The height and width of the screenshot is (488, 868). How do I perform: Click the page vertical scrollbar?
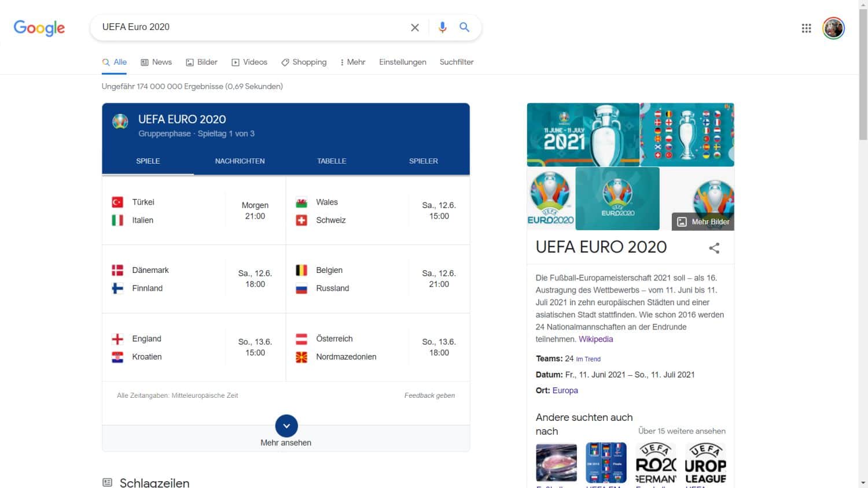863,231
